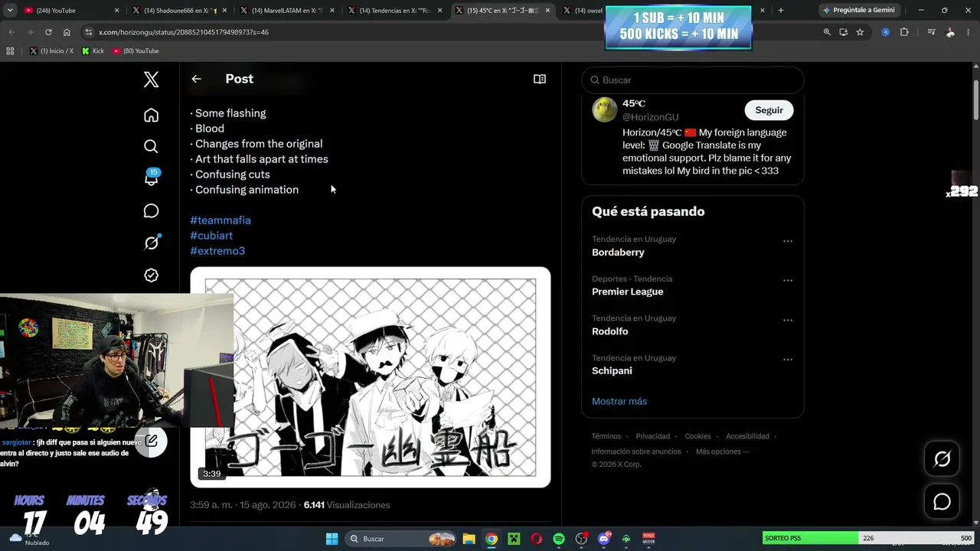View site information icon in address bar

click(89, 32)
